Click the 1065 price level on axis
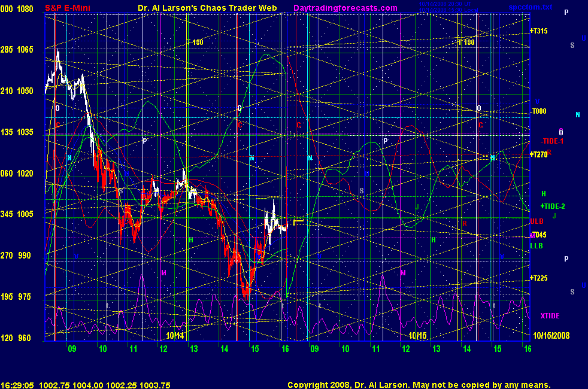The width and height of the screenshot is (588, 389). click(26, 50)
